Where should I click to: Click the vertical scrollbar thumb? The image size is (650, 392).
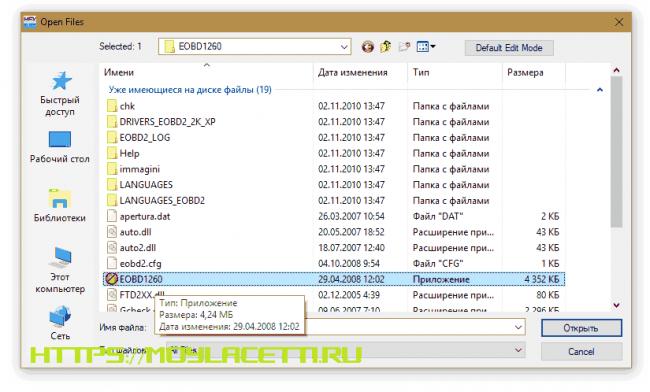pos(616,152)
